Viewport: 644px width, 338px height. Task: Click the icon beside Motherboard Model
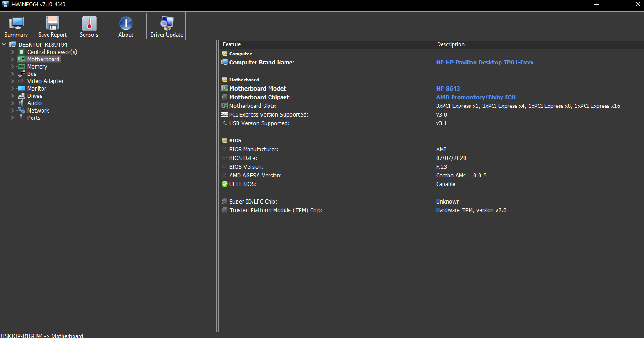[224, 88]
